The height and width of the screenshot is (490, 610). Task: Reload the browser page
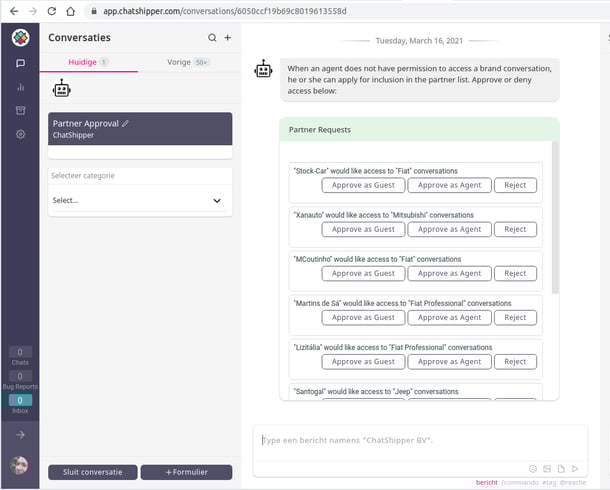(x=52, y=11)
